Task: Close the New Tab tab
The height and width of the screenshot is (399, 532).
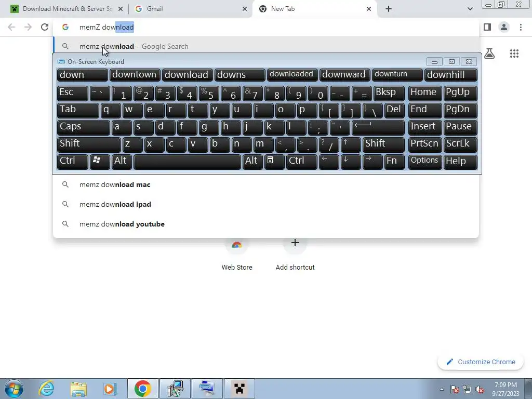Action: (x=369, y=9)
